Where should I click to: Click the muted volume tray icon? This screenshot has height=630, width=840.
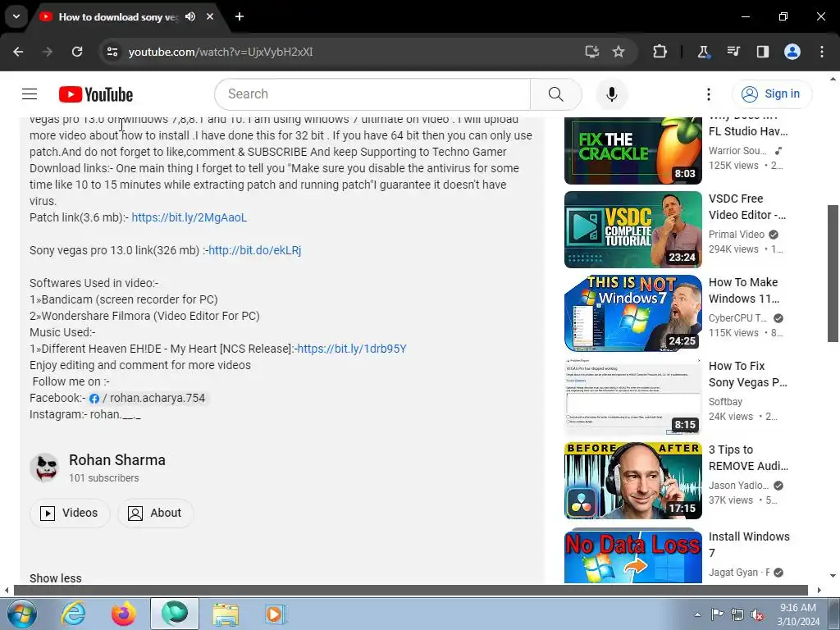[757, 614]
